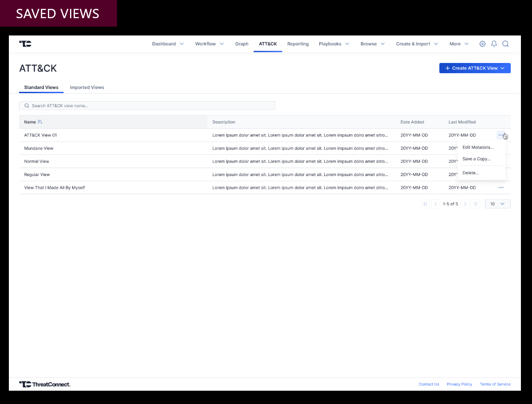Image resolution: width=532 pixels, height=404 pixels.
Task: Click the ThreatConnect logo in the top navigation bar
Action: click(25, 43)
